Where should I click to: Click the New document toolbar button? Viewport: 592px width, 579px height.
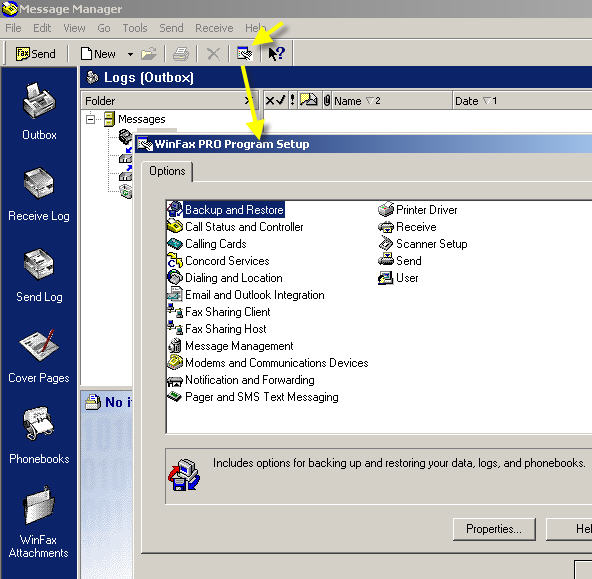pos(98,54)
